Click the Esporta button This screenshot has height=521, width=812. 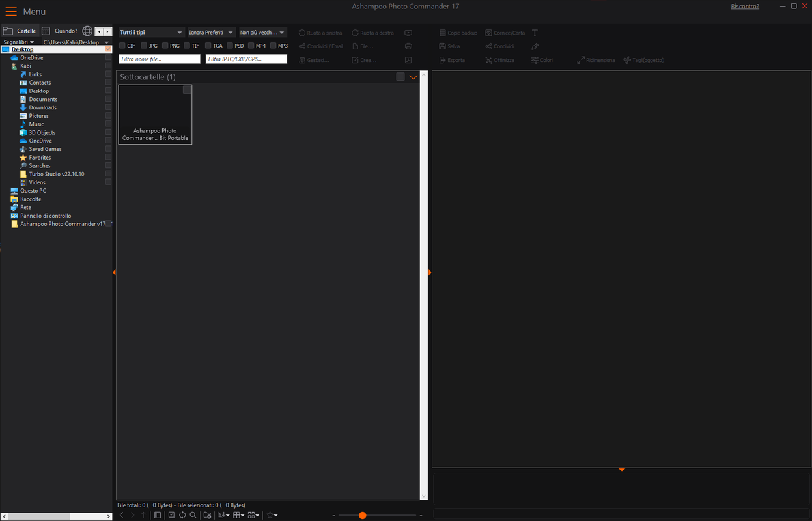(x=452, y=60)
